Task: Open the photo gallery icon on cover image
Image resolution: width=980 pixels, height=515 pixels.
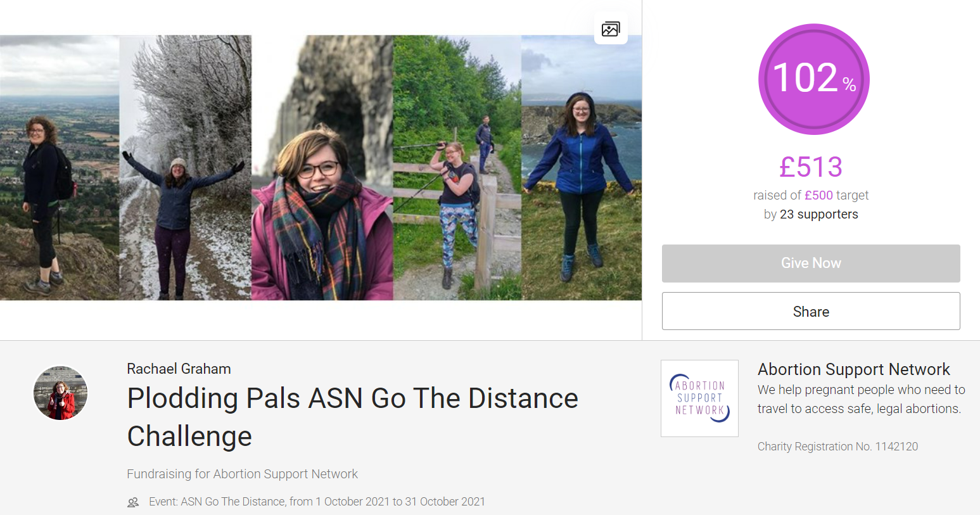Action: click(611, 29)
